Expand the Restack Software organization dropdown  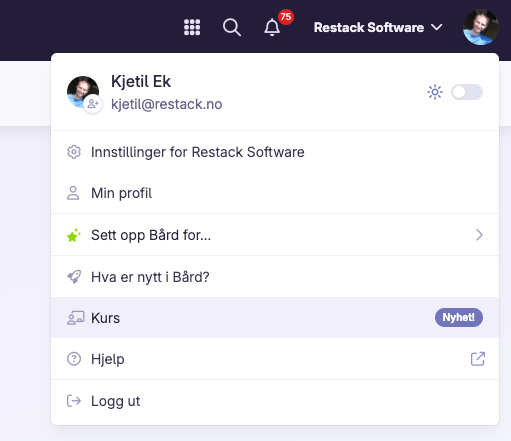(378, 27)
